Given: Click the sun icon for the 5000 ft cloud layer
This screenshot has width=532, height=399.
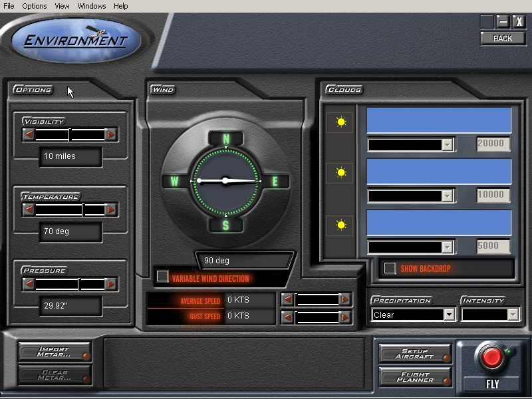Looking at the screenshot, I should [341, 223].
